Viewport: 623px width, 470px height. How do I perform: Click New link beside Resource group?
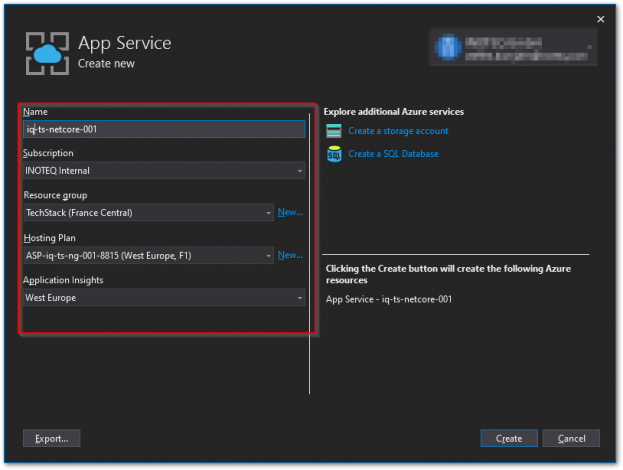coord(290,213)
